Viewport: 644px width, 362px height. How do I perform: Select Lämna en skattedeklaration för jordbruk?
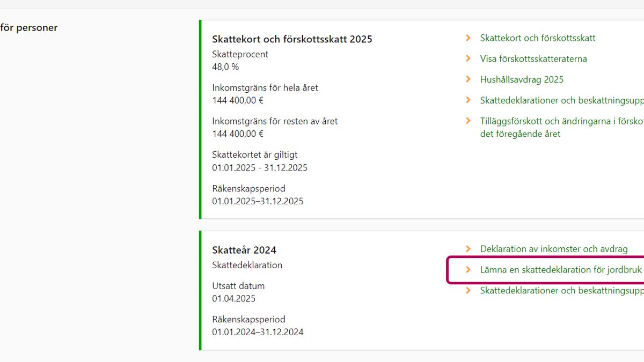point(560,270)
